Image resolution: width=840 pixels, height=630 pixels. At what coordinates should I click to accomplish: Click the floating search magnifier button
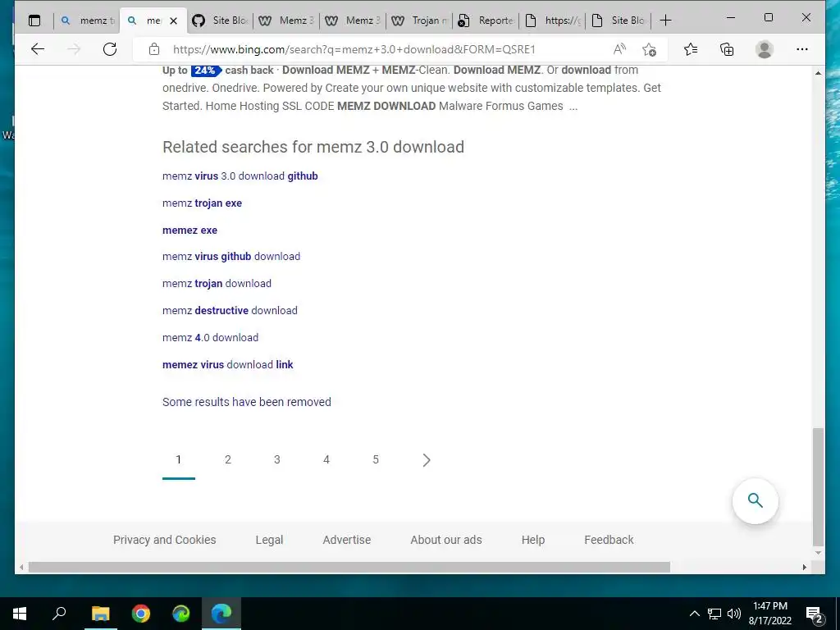pyautogui.click(x=756, y=500)
